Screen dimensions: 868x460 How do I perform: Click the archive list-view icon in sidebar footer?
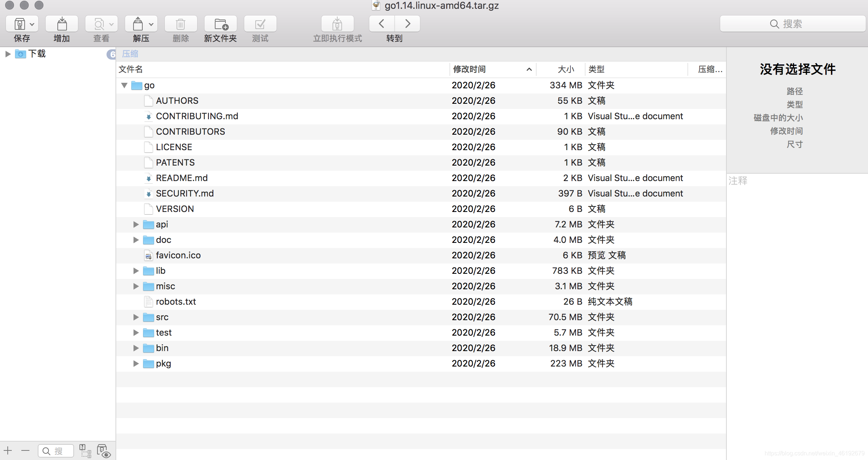[x=85, y=451]
